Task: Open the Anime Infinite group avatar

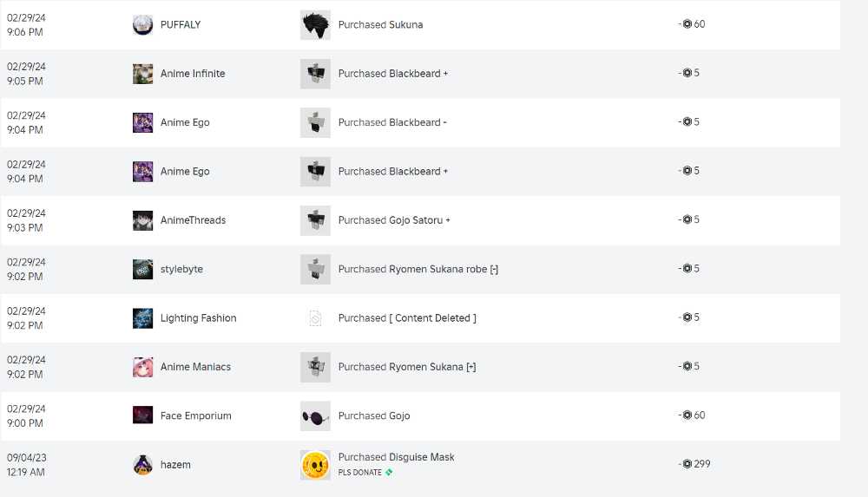Action: 143,74
